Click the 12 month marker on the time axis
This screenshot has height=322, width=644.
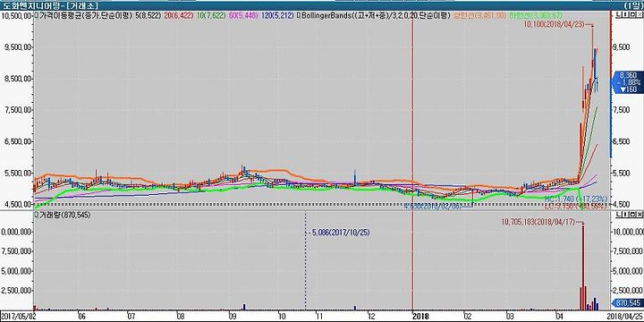coord(371,317)
